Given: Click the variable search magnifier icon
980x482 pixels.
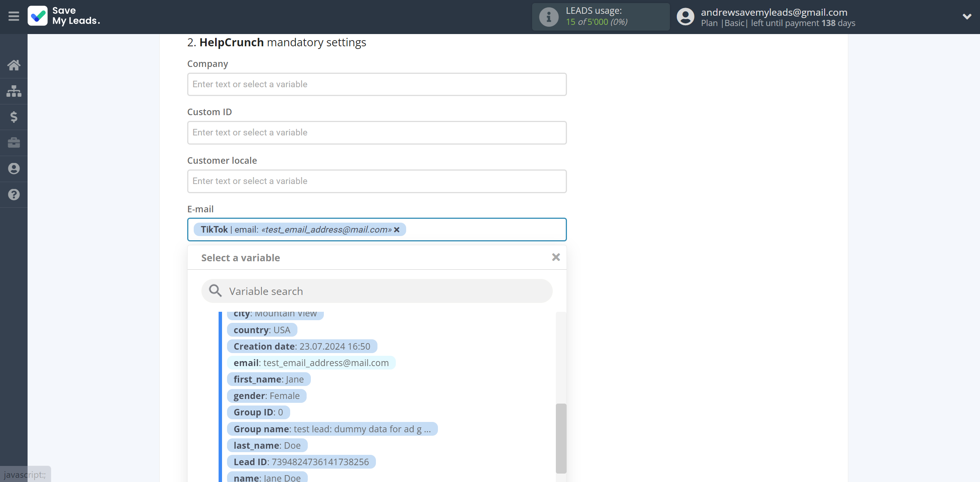Looking at the screenshot, I should pos(215,291).
